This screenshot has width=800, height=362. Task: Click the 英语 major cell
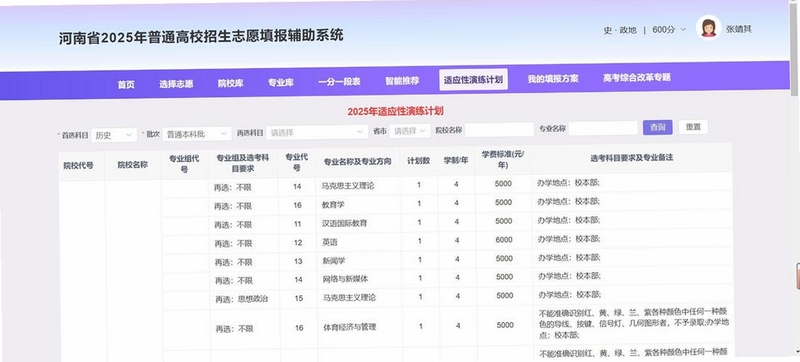pos(358,242)
